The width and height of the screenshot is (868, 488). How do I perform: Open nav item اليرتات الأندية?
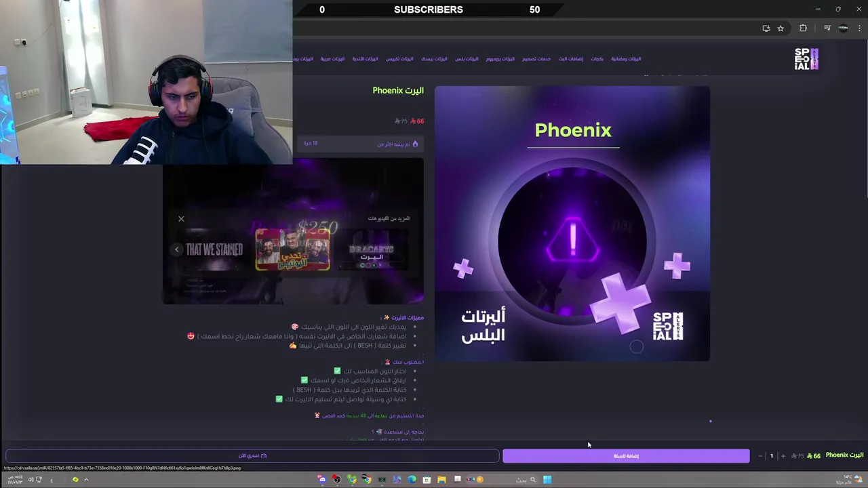click(365, 59)
